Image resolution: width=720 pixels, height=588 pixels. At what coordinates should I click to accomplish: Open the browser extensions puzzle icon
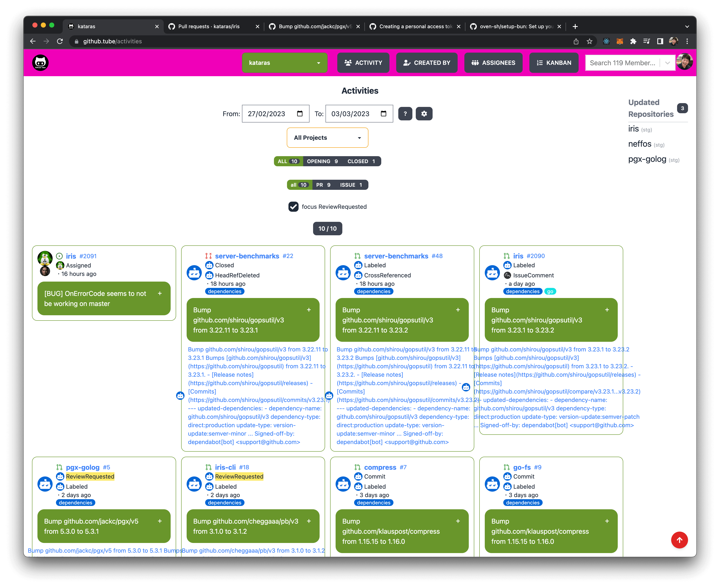point(633,41)
